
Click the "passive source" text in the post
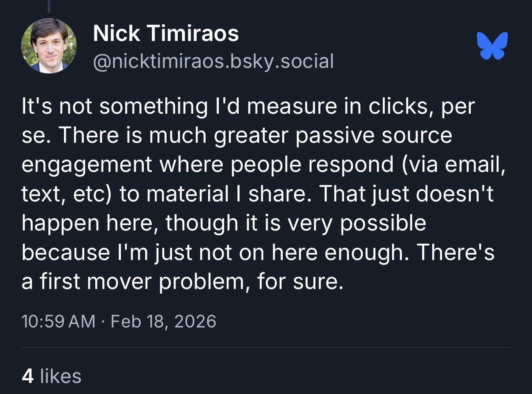(x=374, y=136)
